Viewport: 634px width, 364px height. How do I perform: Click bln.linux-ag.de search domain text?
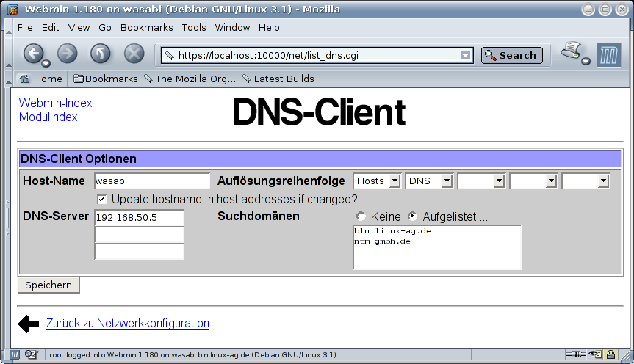point(392,231)
